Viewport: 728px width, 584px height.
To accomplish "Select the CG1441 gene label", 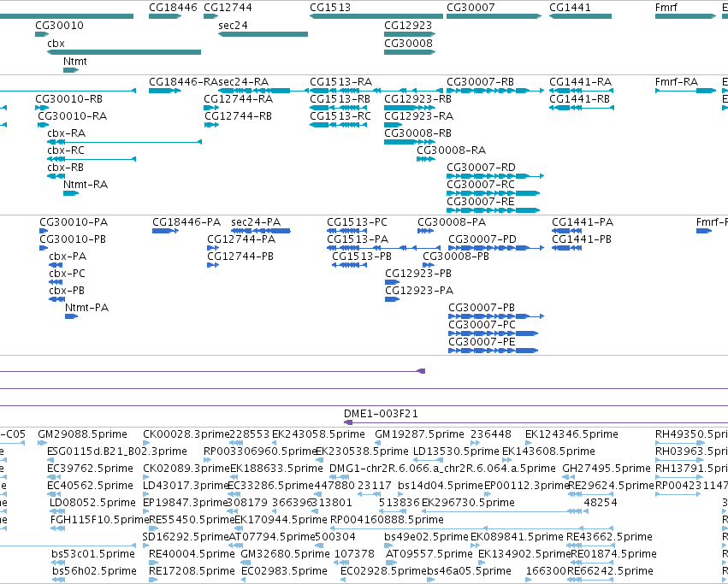I will 570,8.
